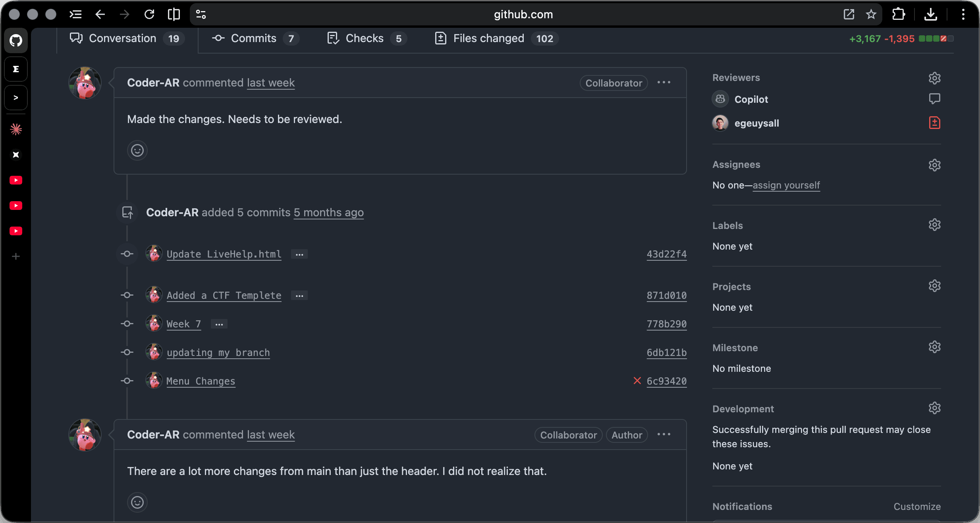Click the GitHub icon in the sidebar
Screen dimensions: 980x523
16,40
